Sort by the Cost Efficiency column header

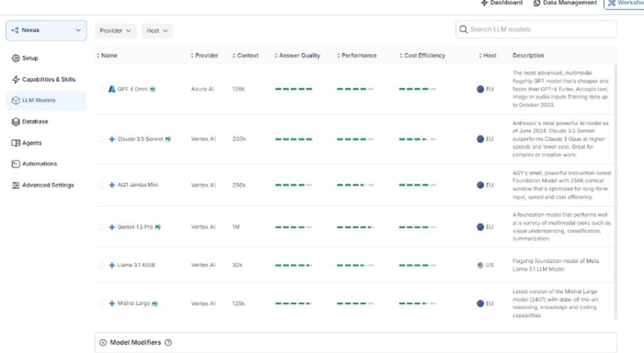tap(422, 55)
